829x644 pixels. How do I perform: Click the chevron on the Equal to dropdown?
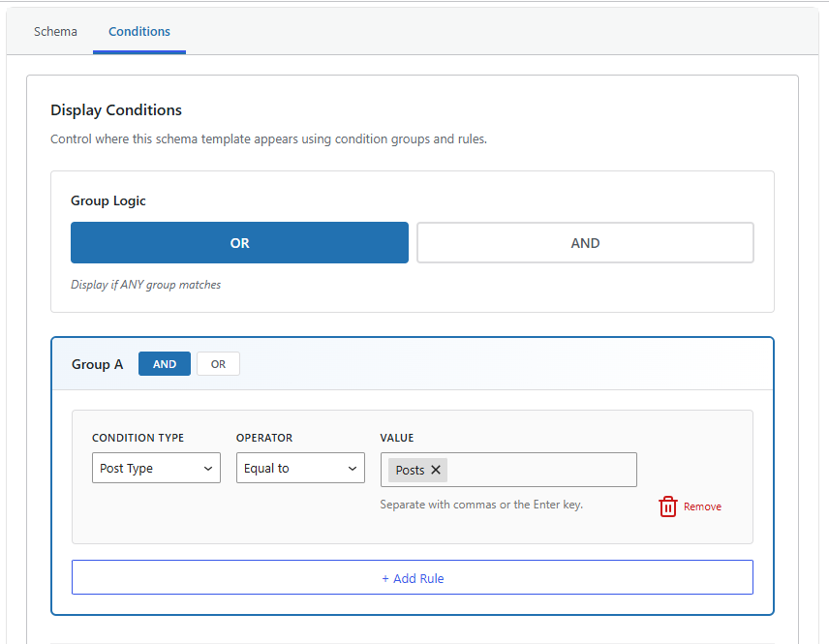click(x=353, y=468)
